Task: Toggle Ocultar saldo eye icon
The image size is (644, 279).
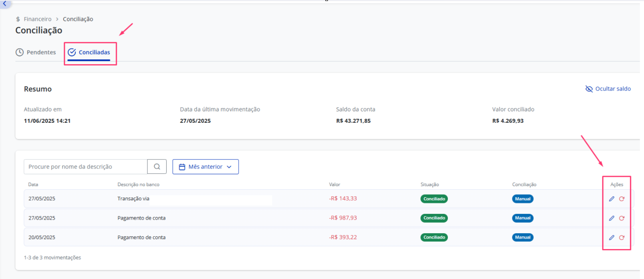Action: pos(589,89)
